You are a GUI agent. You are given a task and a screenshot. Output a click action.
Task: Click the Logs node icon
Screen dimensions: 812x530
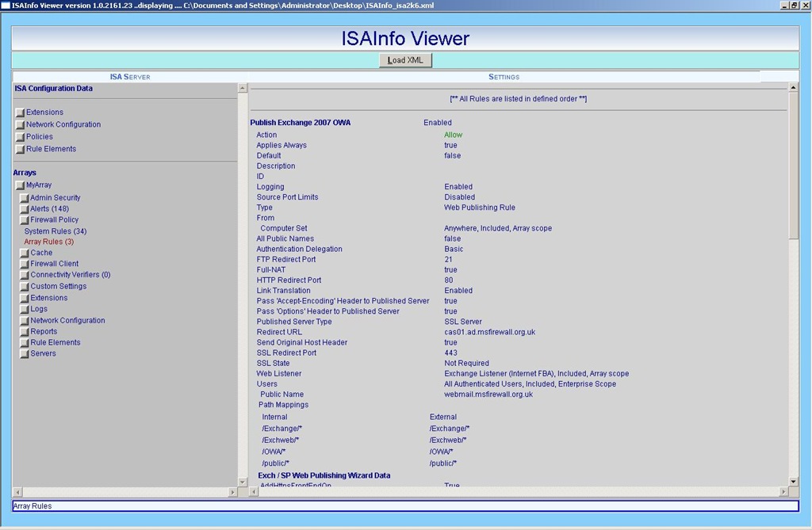pyautogui.click(x=25, y=310)
